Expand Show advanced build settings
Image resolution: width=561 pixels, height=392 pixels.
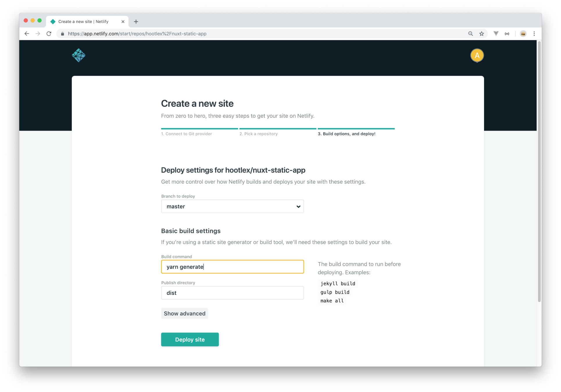tap(185, 314)
